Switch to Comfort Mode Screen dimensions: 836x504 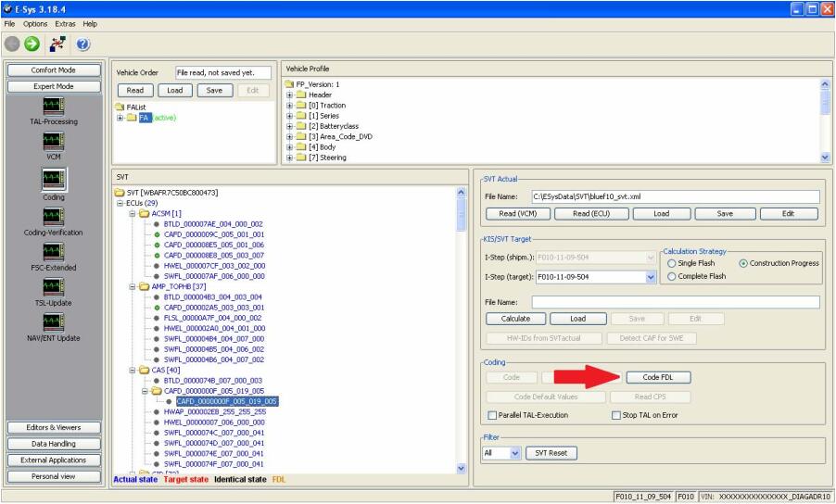coord(54,70)
